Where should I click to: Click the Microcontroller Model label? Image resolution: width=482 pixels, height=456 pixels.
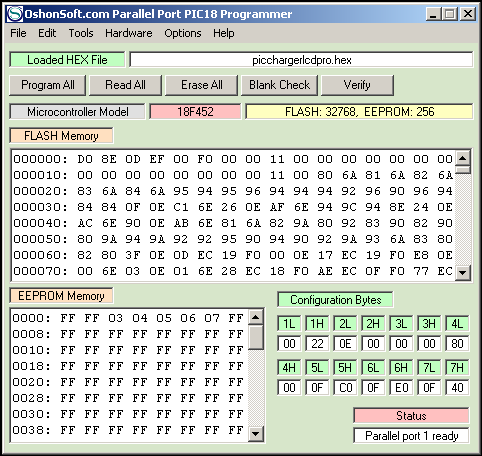(77, 112)
